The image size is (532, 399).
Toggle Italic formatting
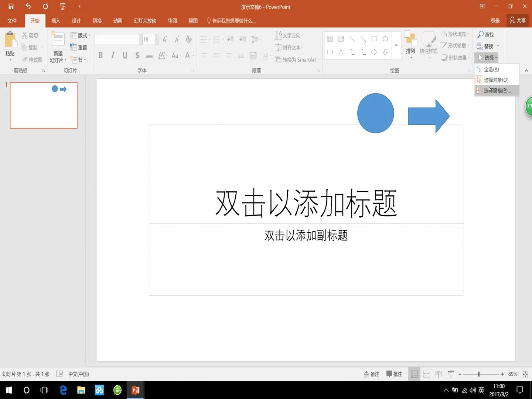(x=113, y=55)
